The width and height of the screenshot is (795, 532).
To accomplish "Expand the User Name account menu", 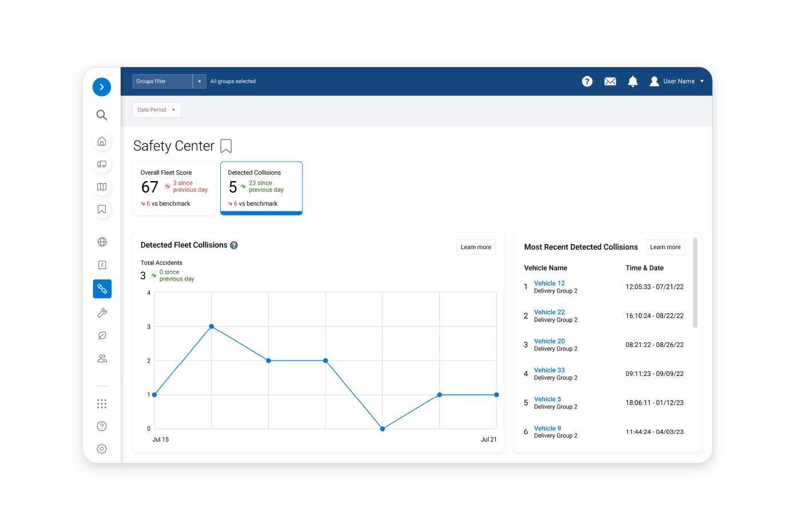I will (678, 81).
